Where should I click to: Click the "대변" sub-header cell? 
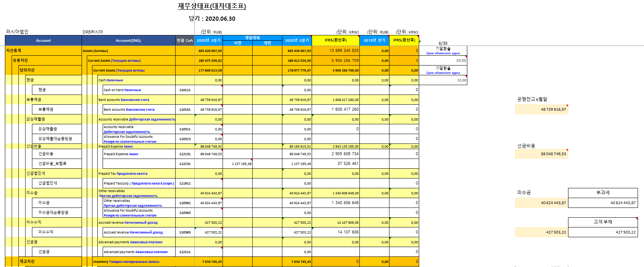tap(267, 43)
